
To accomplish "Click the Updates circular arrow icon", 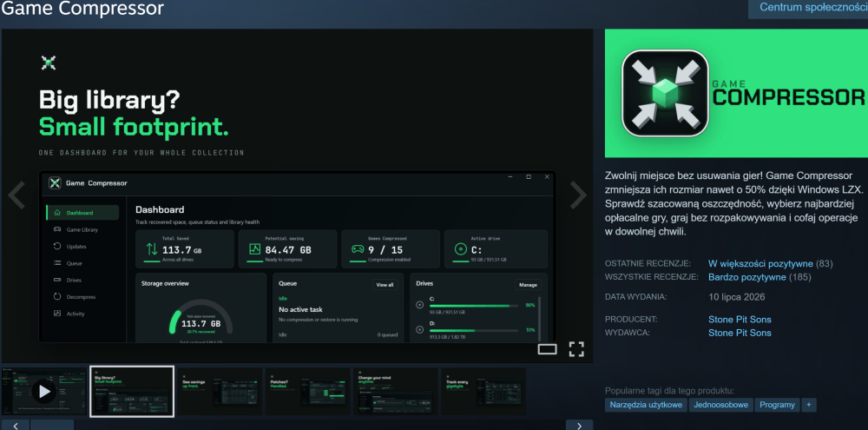I will point(57,247).
